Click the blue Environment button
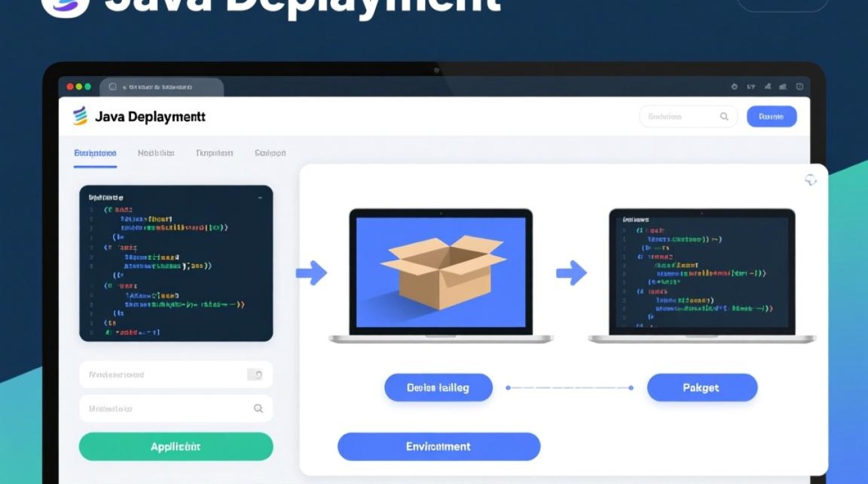 point(439,447)
